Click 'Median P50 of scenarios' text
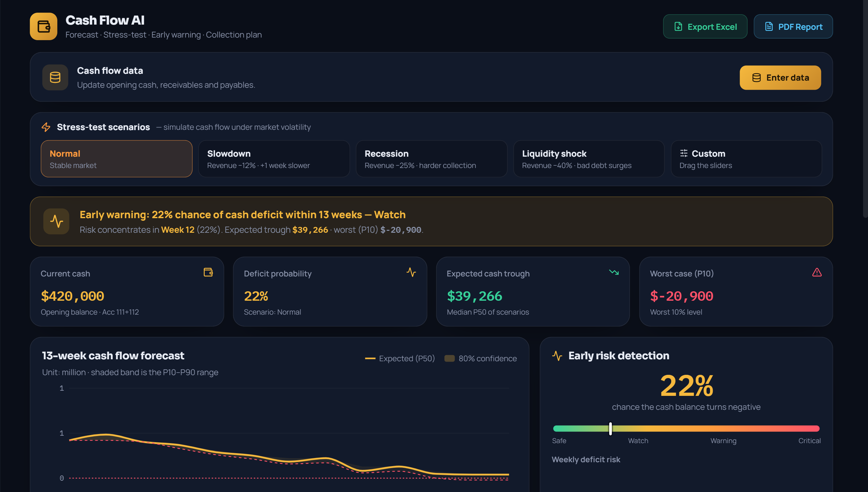 pyautogui.click(x=488, y=312)
